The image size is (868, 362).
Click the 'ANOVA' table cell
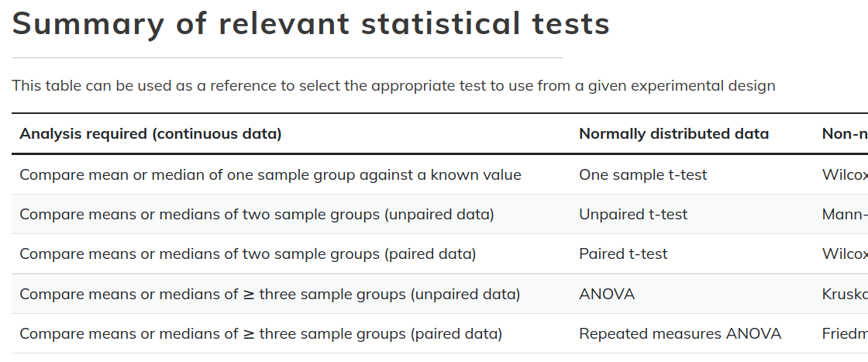coord(607,294)
